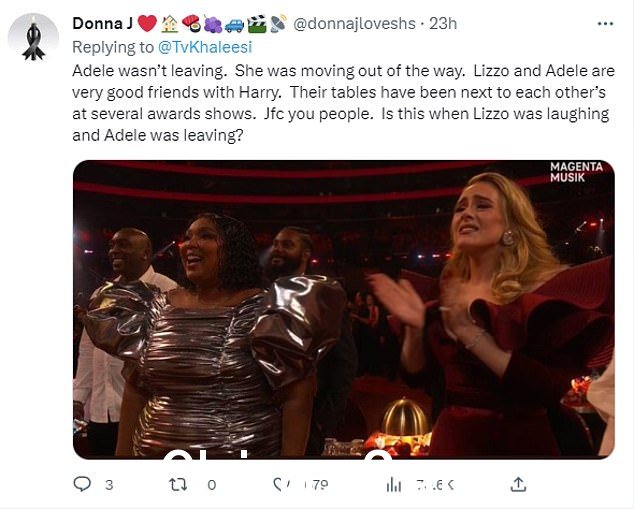The image size is (634, 509).
Task: Click the like count showing 79
Action: pyautogui.click(x=319, y=484)
